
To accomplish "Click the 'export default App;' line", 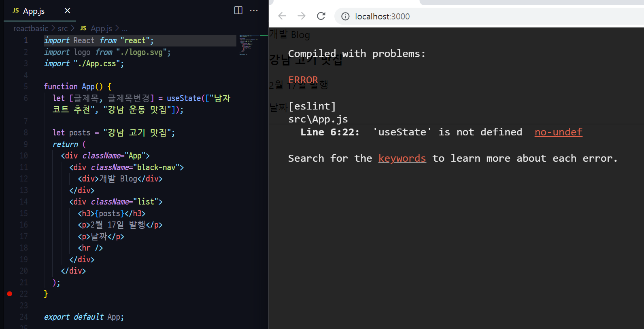I will coord(84,317).
